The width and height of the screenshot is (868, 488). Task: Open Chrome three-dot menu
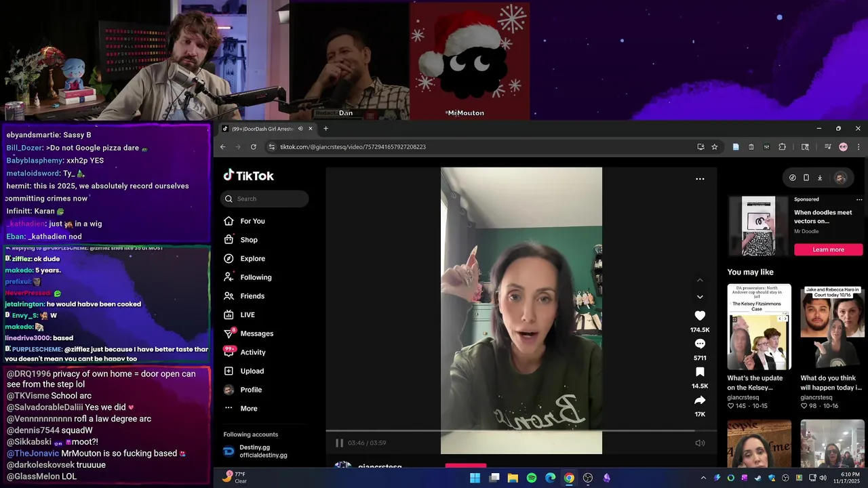click(858, 146)
